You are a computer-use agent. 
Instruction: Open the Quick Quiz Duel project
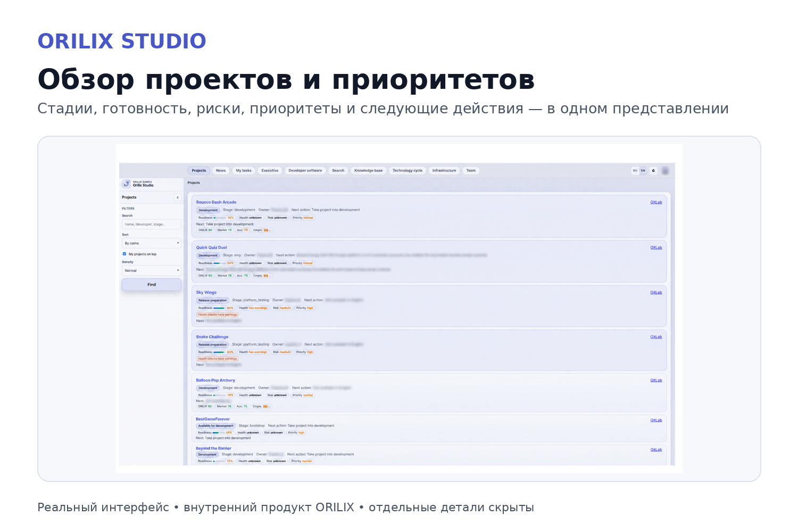pos(211,247)
